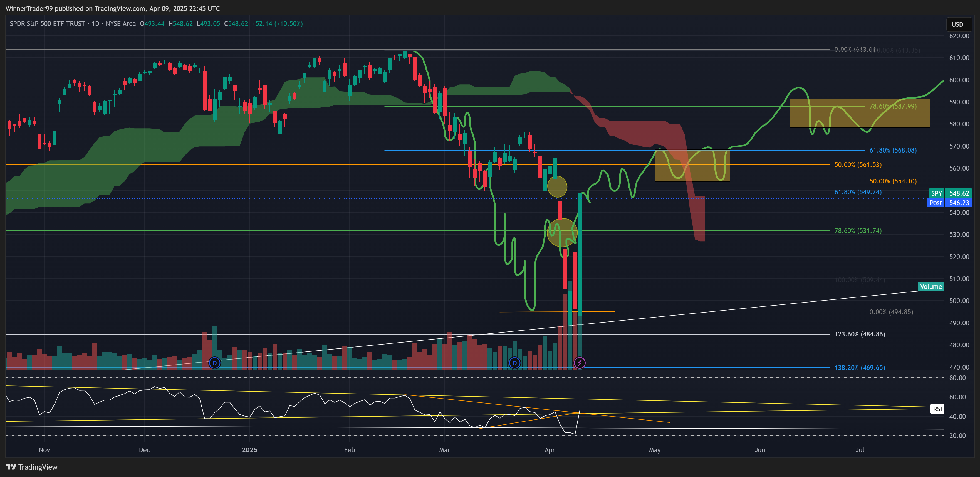Click the December dividend 'D' marker
Viewport: 980px width, 477px height.
215,363
